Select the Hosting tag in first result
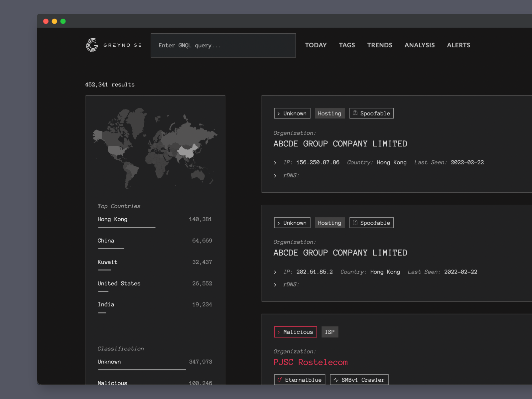532x399 pixels. coord(329,113)
